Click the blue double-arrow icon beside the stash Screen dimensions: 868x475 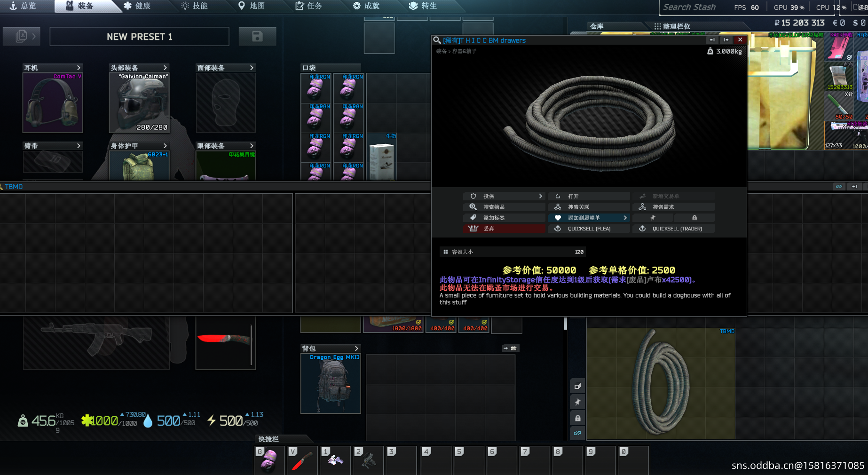coord(577,433)
